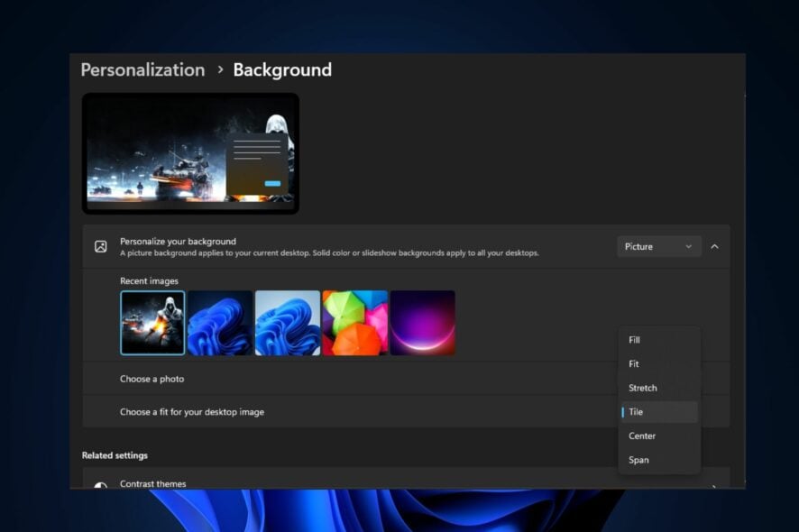Select the light blue bloom recent image
Image resolution: width=799 pixels, height=532 pixels.
[x=288, y=323]
